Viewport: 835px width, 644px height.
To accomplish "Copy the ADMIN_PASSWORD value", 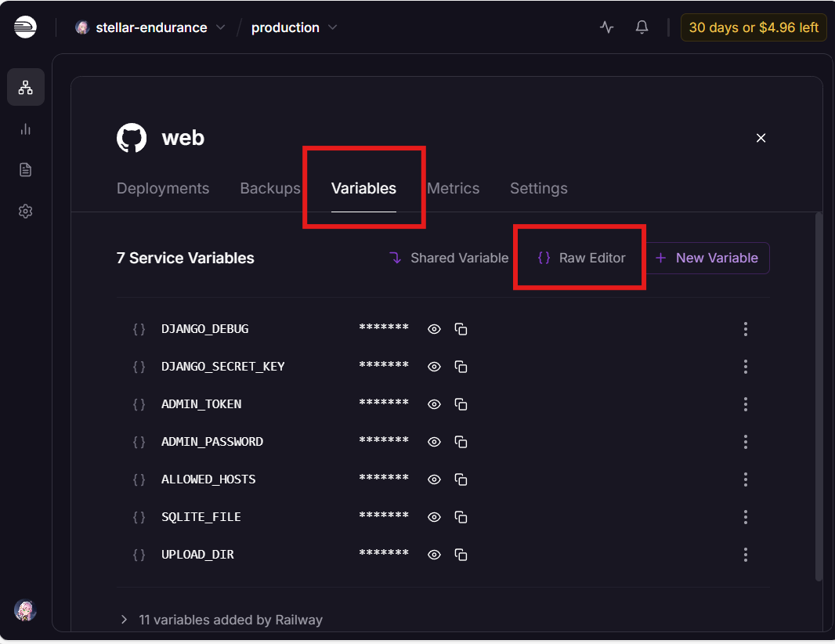I will click(461, 442).
